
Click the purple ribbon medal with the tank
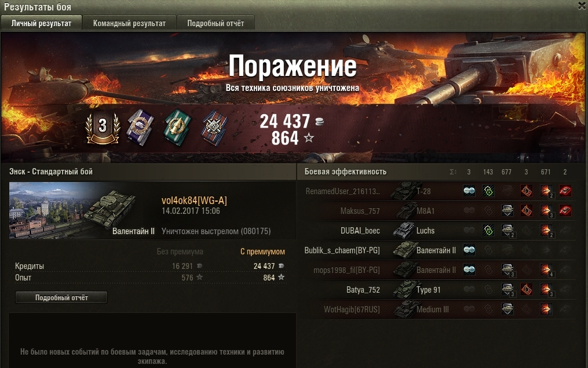coord(140,127)
